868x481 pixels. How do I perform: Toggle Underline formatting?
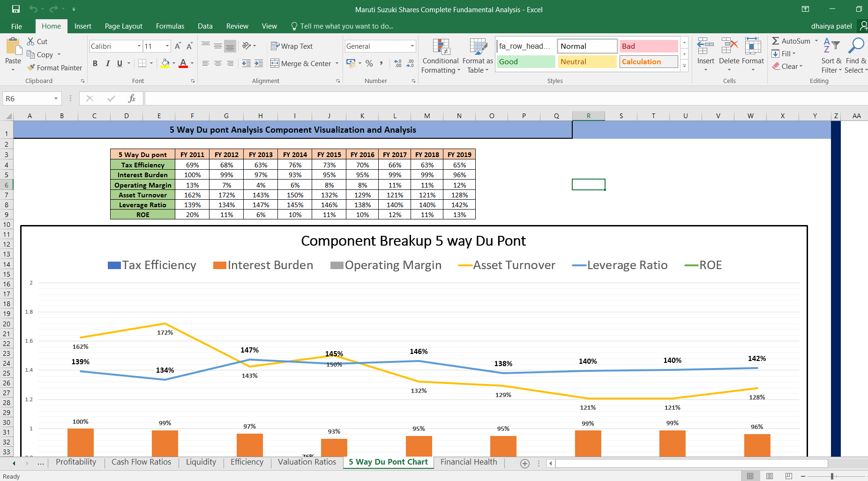tap(120, 63)
